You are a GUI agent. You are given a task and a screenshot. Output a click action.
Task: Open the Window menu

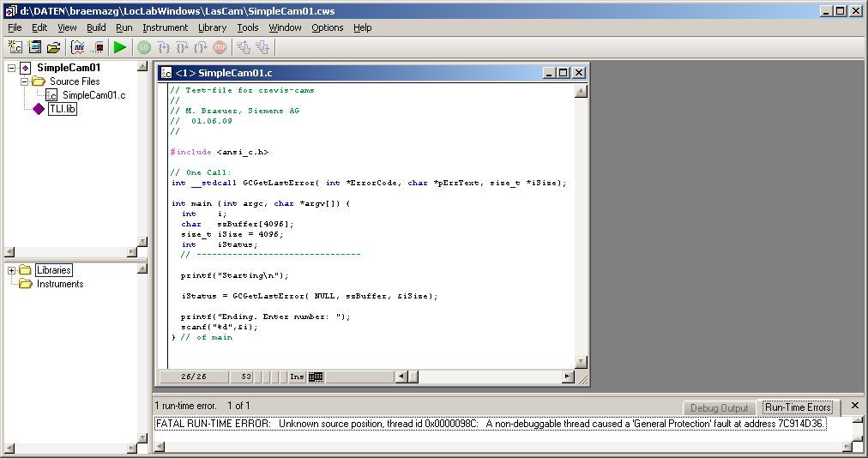point(285,27)
